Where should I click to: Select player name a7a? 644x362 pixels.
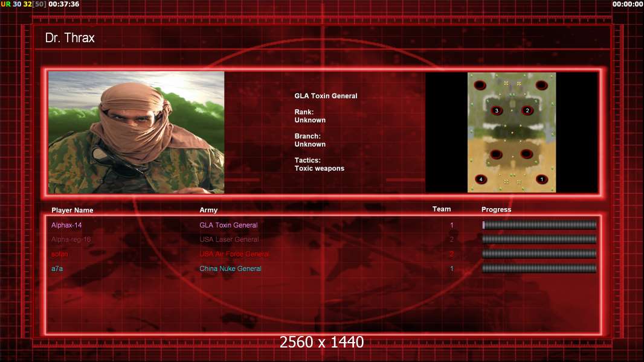point(57,268)
